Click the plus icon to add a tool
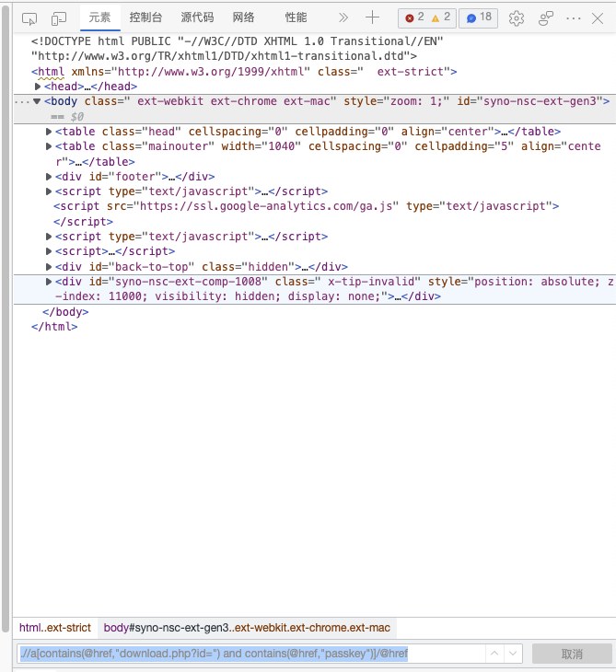Image resolution: width=616 pixels, height=672 pixels. [x=372, y=17]
